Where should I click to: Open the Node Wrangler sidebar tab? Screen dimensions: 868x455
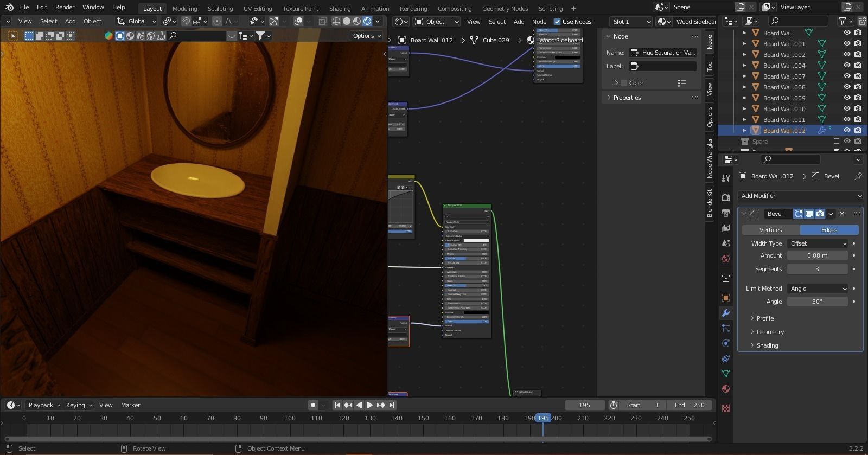(x=710, y=158)
